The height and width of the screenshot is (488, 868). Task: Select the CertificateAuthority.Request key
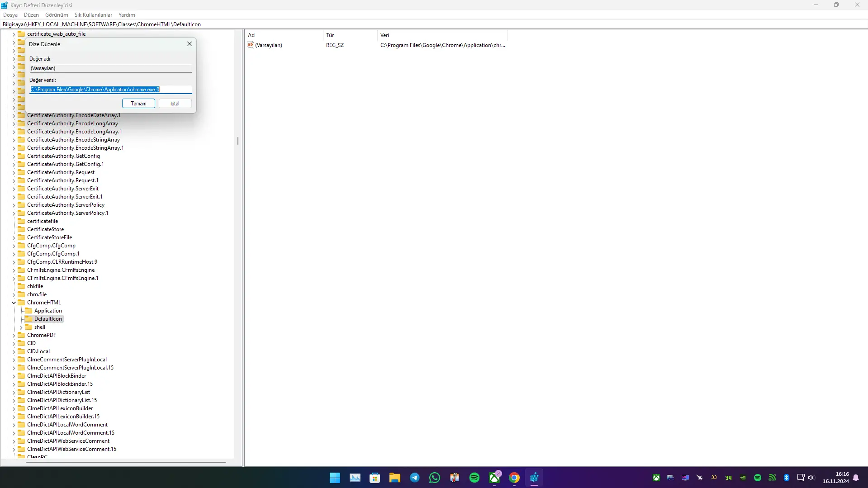tap(61, 172)
